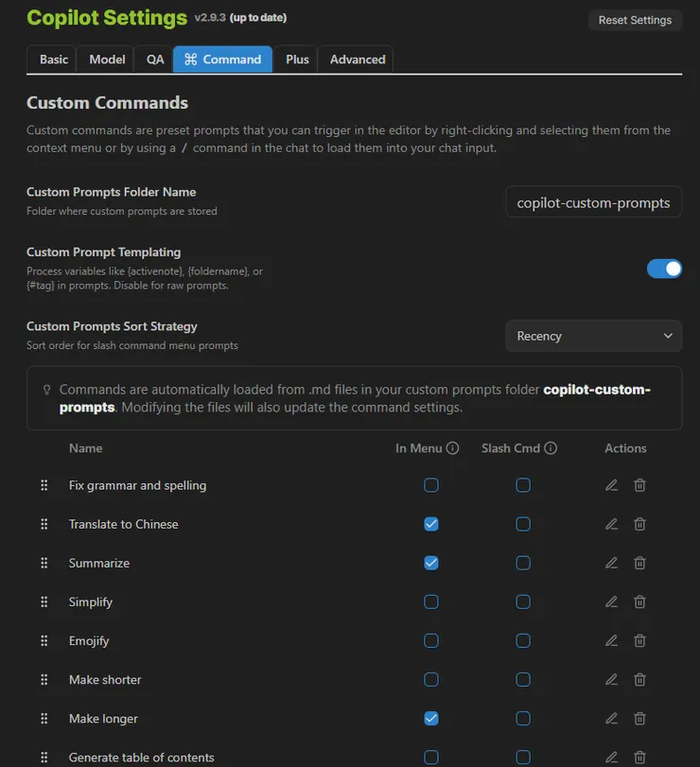Click the Slash Cmd info icon
Viewport: 700px width, 767px height.
pos(551,448)
